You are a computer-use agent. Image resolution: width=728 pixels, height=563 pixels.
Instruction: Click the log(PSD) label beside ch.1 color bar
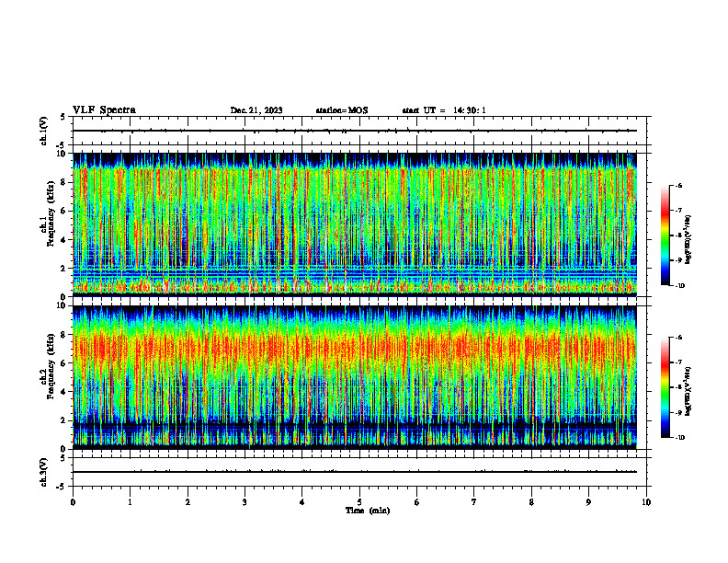tap(688, 240)
